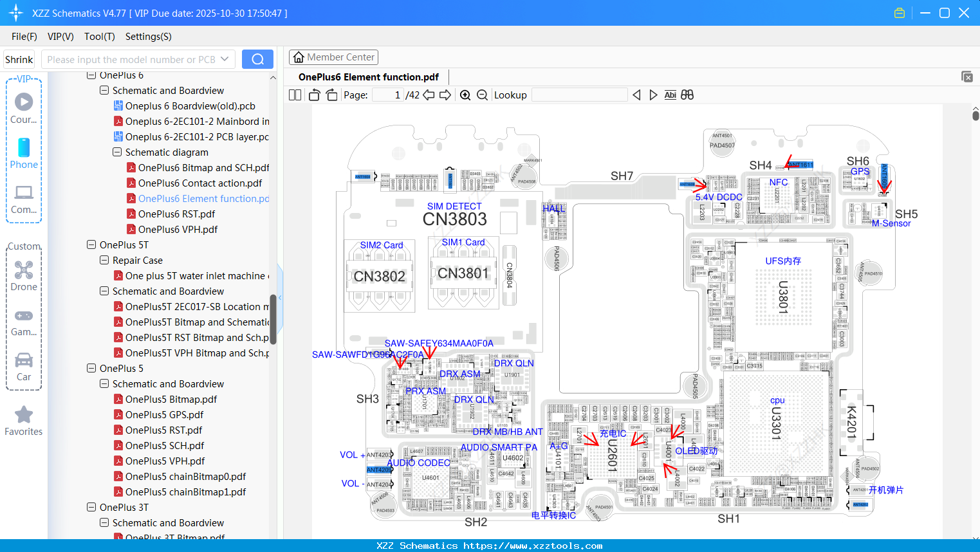Viewport: 980px width, 552px height.
Task: Collapse the Repair Case folder
Action: coord(104,261)
